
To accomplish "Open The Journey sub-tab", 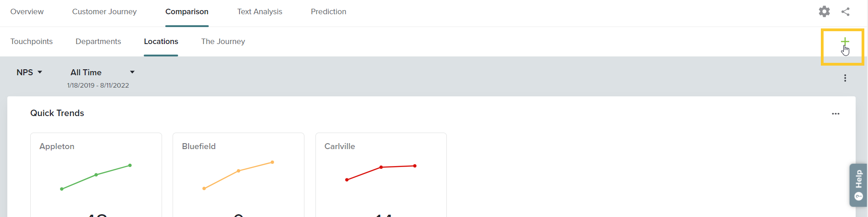I will pyautogui.click(x=223, y=42).
